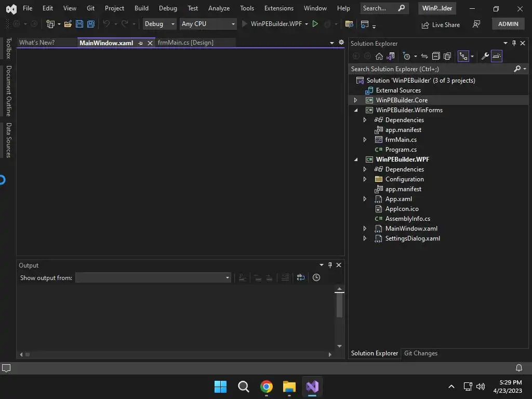Click Show All Files icon
The width and height of the screenshot is (532, 399).
pyautogui.click(x=447, y=56)
